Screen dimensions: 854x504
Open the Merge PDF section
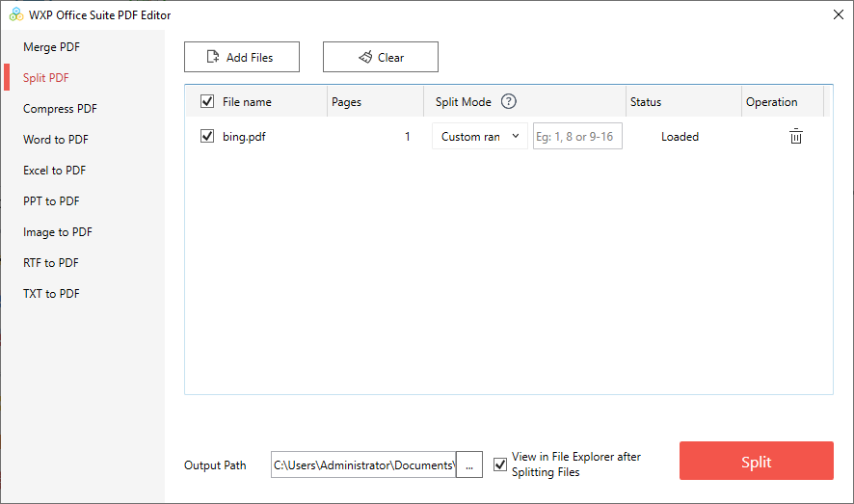[x=51, y=47]
